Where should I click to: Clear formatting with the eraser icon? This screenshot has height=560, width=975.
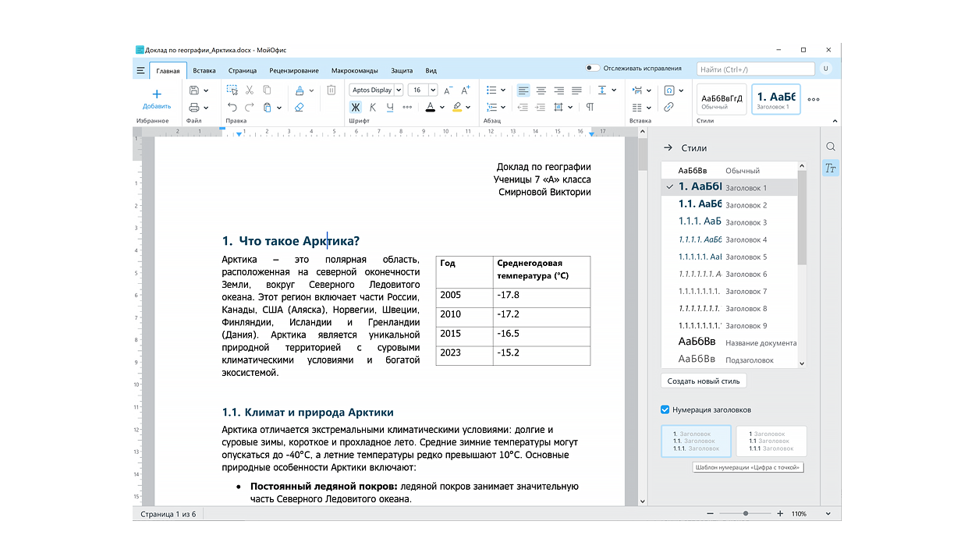300,107
